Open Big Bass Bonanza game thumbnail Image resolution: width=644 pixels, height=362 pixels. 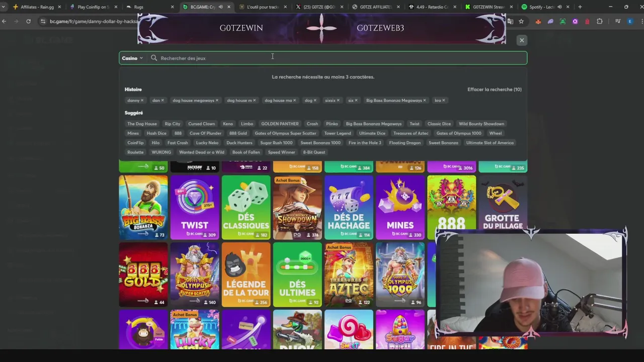[143, 207]
